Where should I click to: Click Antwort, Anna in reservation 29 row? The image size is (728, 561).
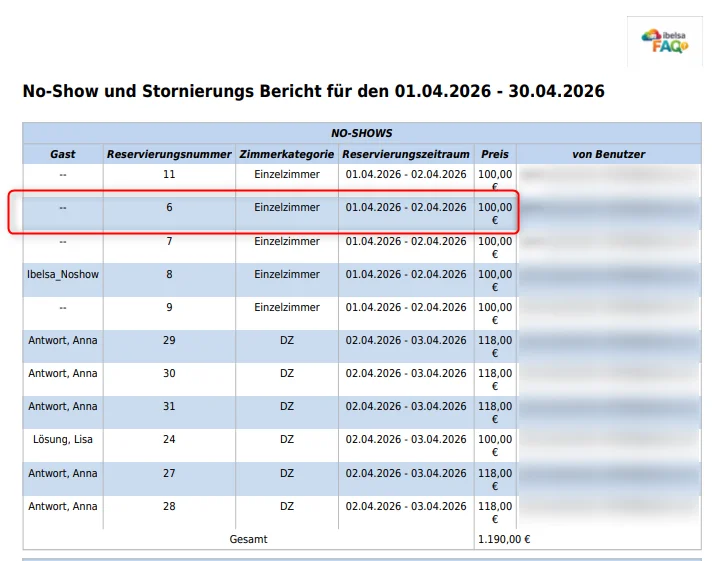tap(63, 340)
